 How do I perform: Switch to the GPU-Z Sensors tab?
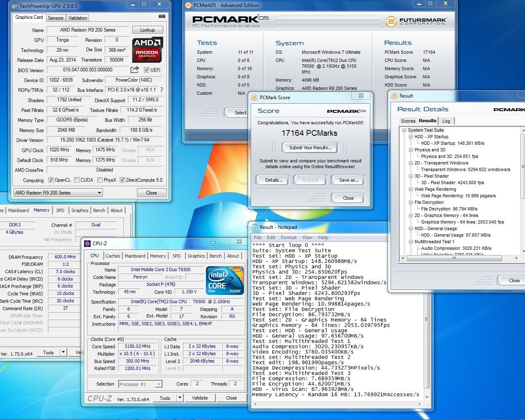(x=55, y=18)
